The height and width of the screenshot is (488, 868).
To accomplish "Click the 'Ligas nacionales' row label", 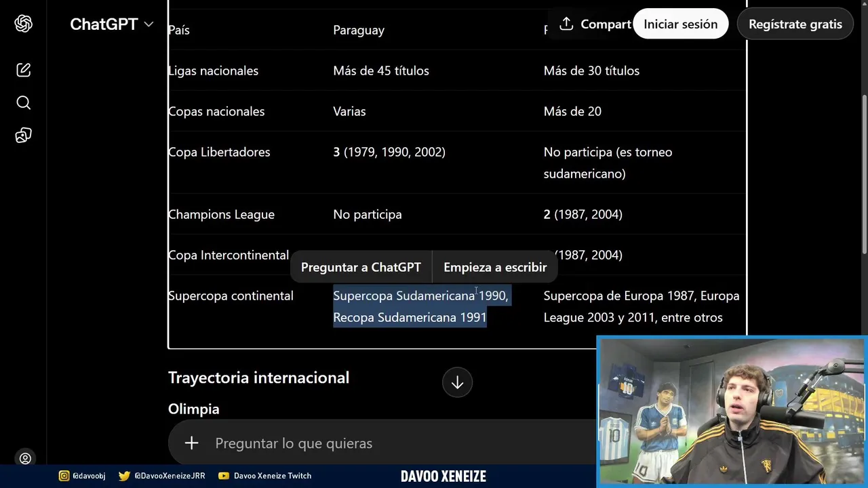I will [x=213, y=70].
